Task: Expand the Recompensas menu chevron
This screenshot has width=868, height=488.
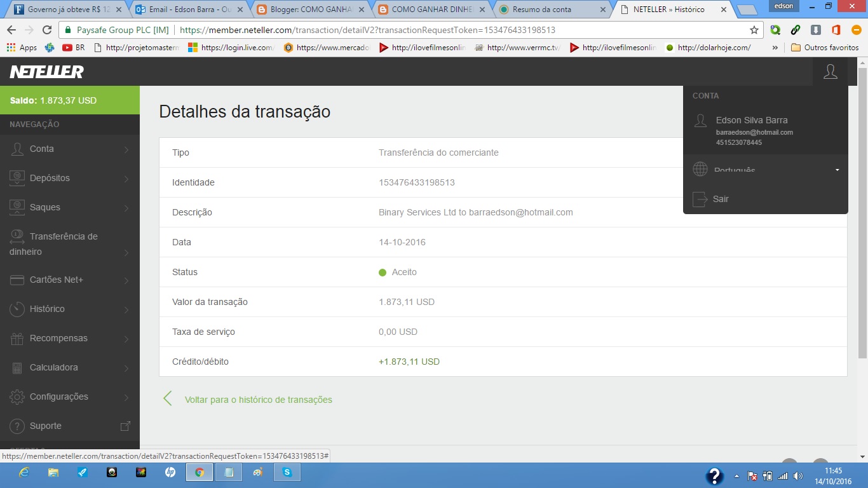Action: 126,339
